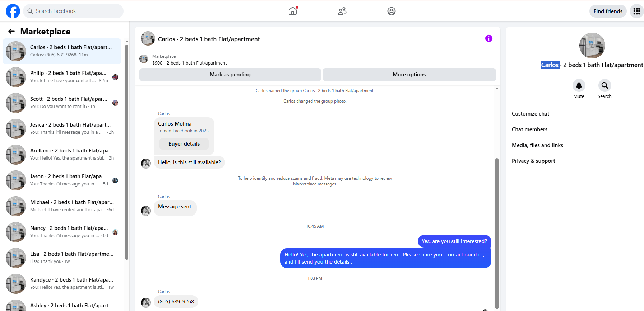Image resolution: width=644 pixels, height=311 pixels.
Task: Mute the chat with bell icon
Action: point(579,85)
